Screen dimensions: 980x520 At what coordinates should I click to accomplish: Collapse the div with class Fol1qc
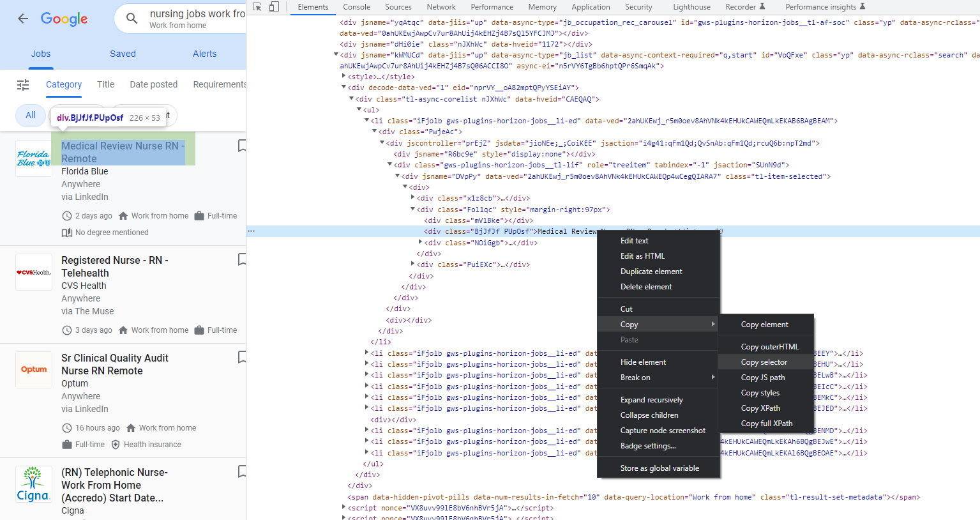coord(412,209)
